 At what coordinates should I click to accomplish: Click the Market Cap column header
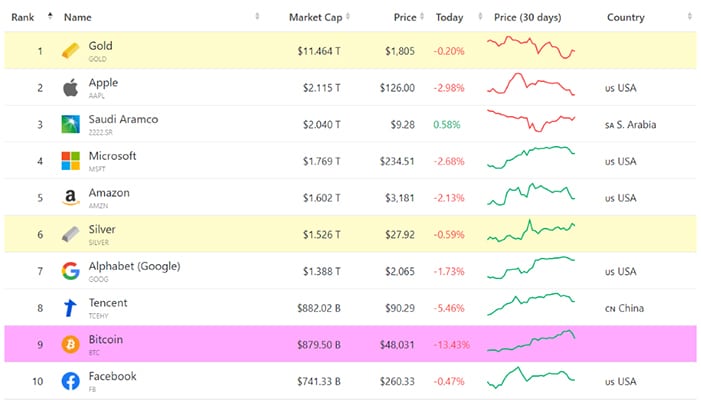[x=316, y=17]
